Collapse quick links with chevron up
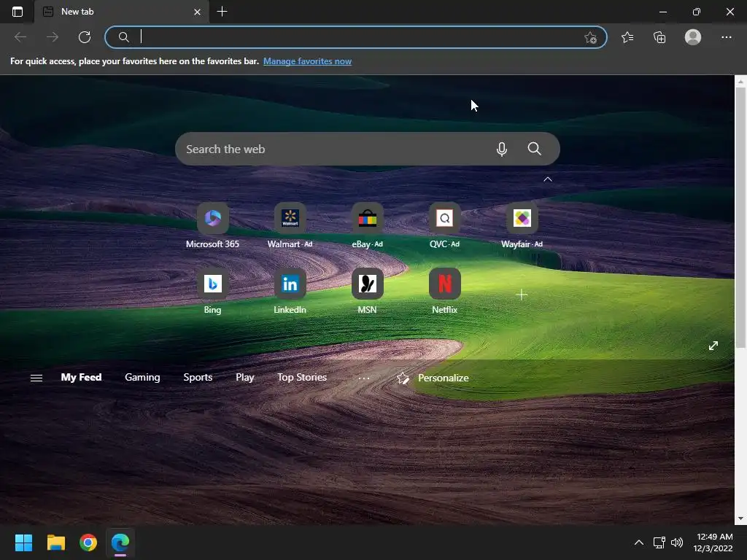 pos(548,179)
